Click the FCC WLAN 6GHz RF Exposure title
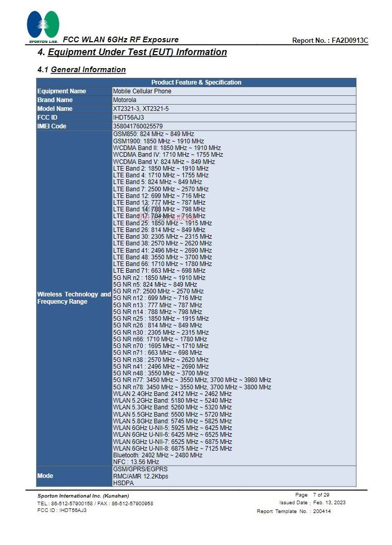The width and height of the screenshot is (392, 545). [121, 40]
